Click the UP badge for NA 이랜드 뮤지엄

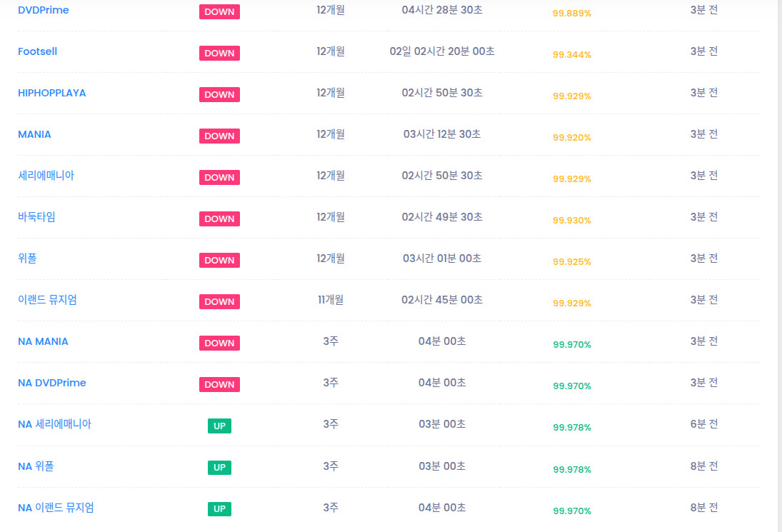219,509
